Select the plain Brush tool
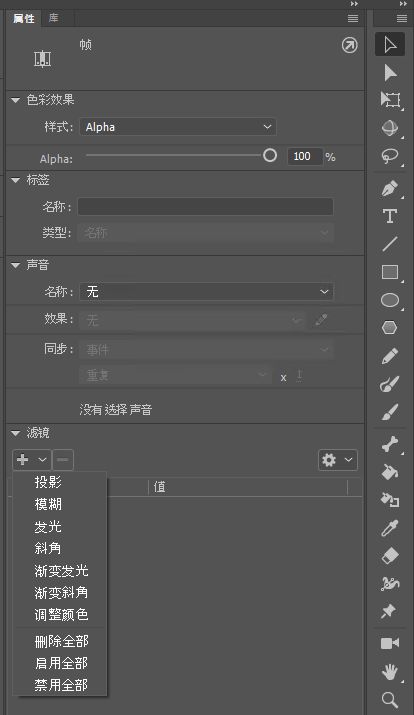 (x=390, y=412)
